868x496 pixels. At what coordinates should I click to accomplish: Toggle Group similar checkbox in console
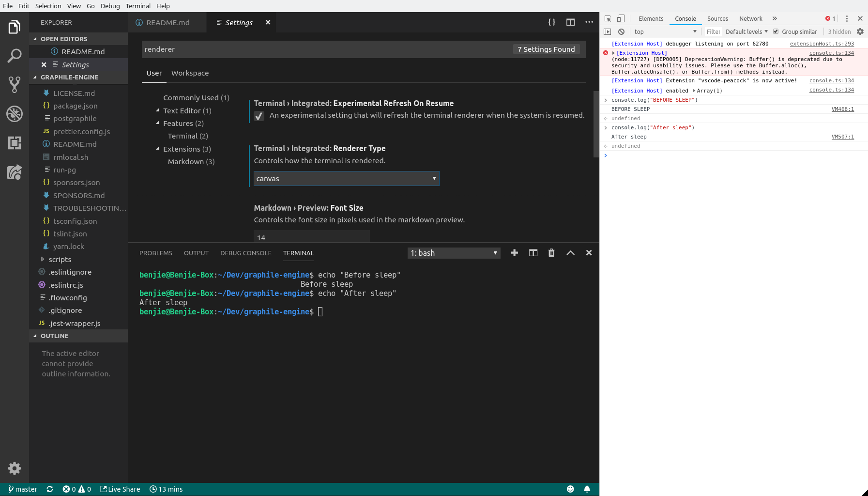[x=776, y=31]
